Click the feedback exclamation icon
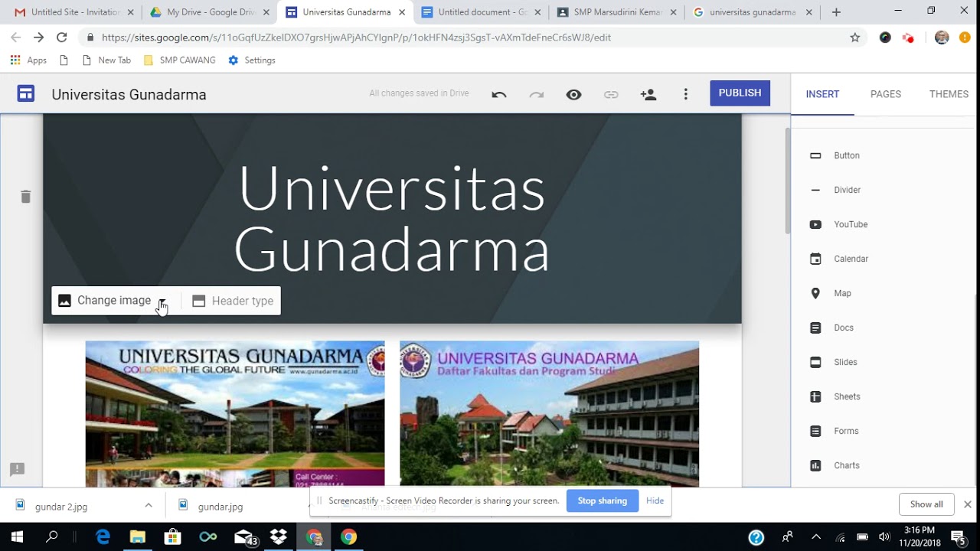This screenshot has width=980, height=551. coord(18,469)
